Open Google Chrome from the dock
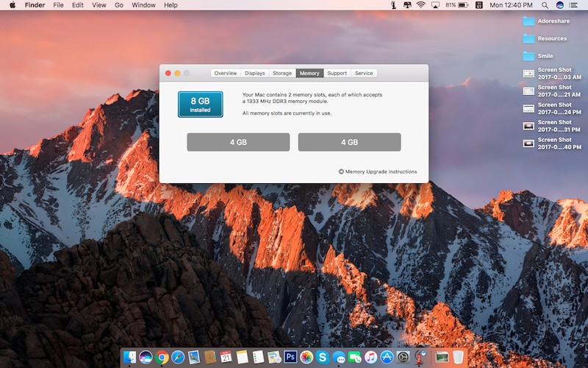Viewport: 588px width, 368px height. point(162,358)
